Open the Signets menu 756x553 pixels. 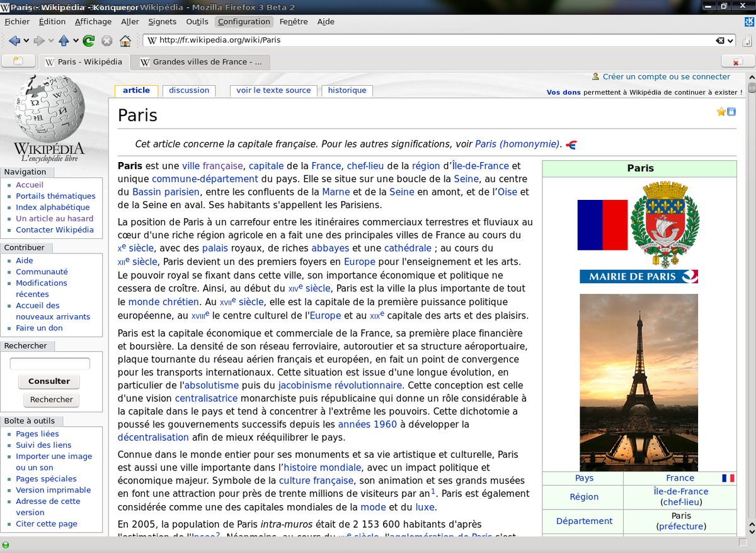point(163,21)
